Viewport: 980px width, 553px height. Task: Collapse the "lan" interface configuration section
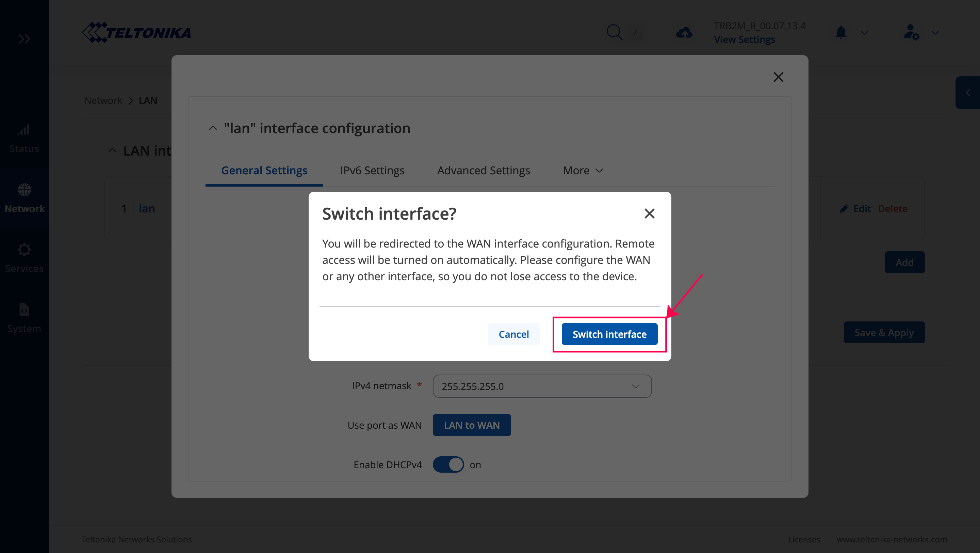(x=213, y=128)
